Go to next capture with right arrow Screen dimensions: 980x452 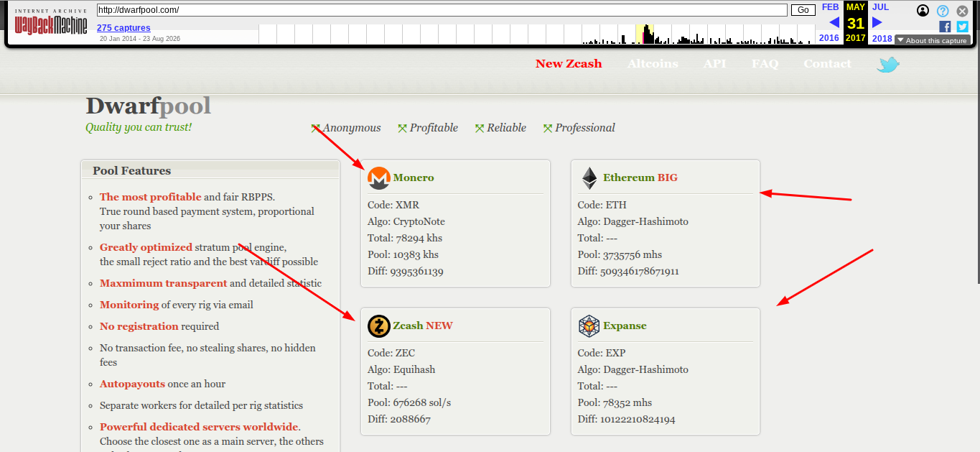point(877,22)
